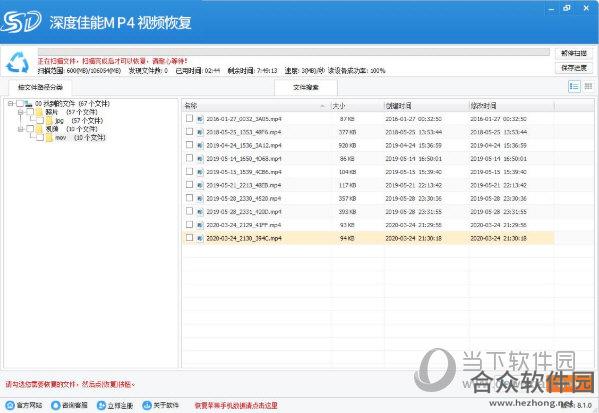Select the file name starting 2019-04-24_1536
The width and height of the screenshot is (599, 413).
click(x=244, y=146)
